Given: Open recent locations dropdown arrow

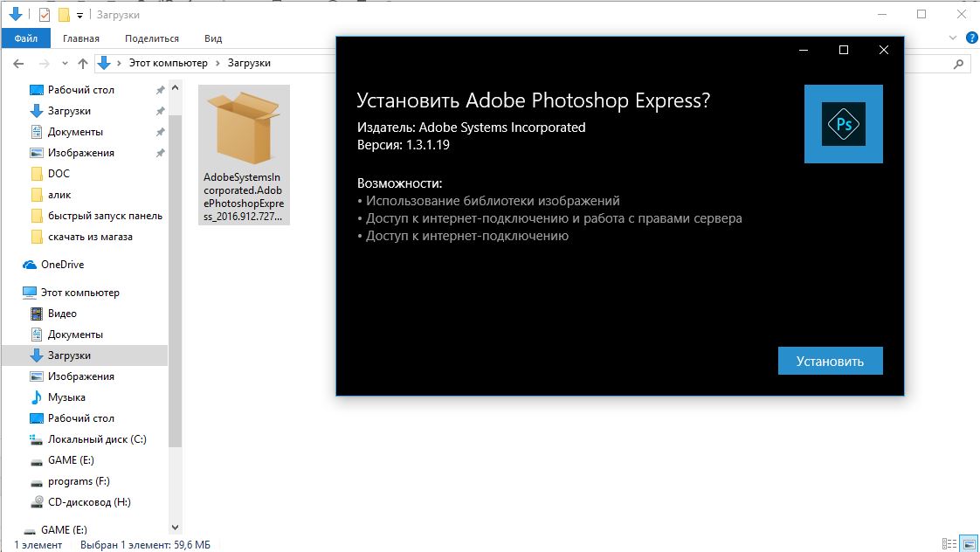Looking at the screenshot, I should tap(65, 63).
